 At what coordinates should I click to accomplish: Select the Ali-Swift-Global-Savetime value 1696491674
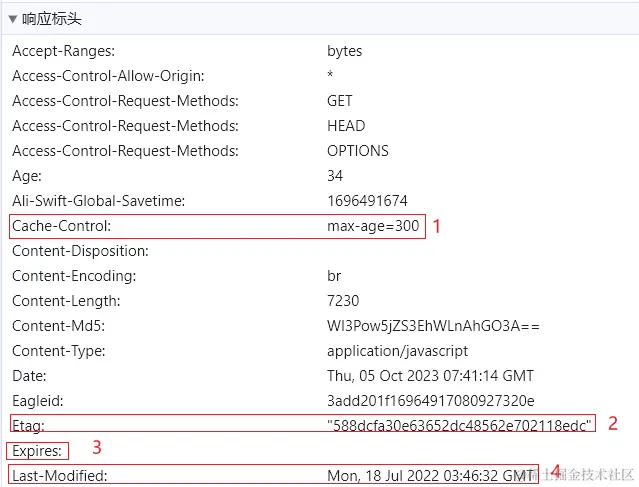(x=366, y=201)
